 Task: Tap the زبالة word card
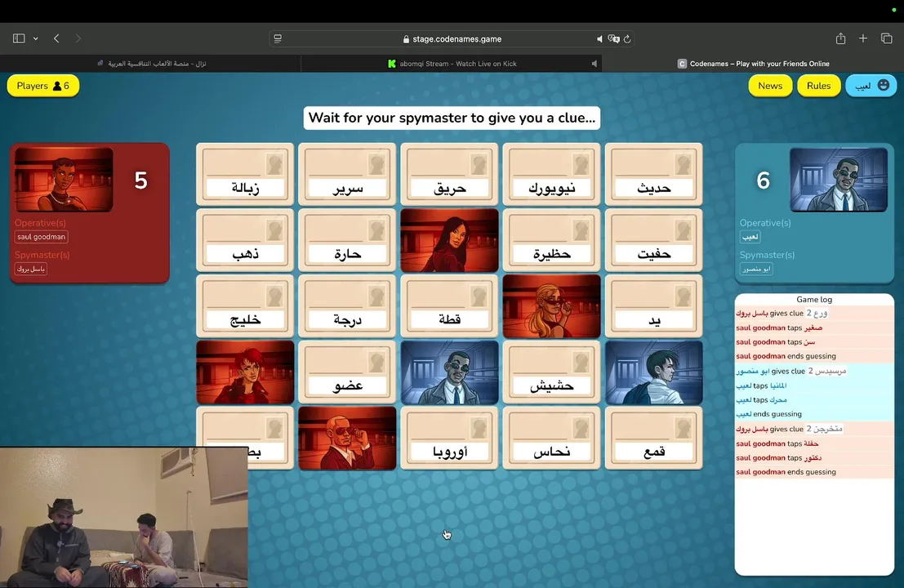pyautogui.click(x=245, y=174)
